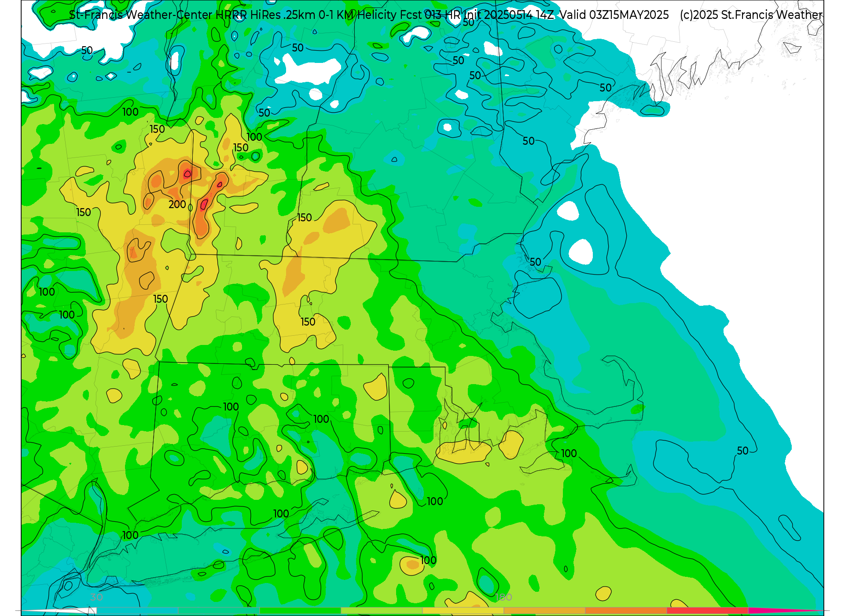The height and width of the screenshot is (616, 845).
Task: Click the bright green color bar segment
Action: [300, 611]
